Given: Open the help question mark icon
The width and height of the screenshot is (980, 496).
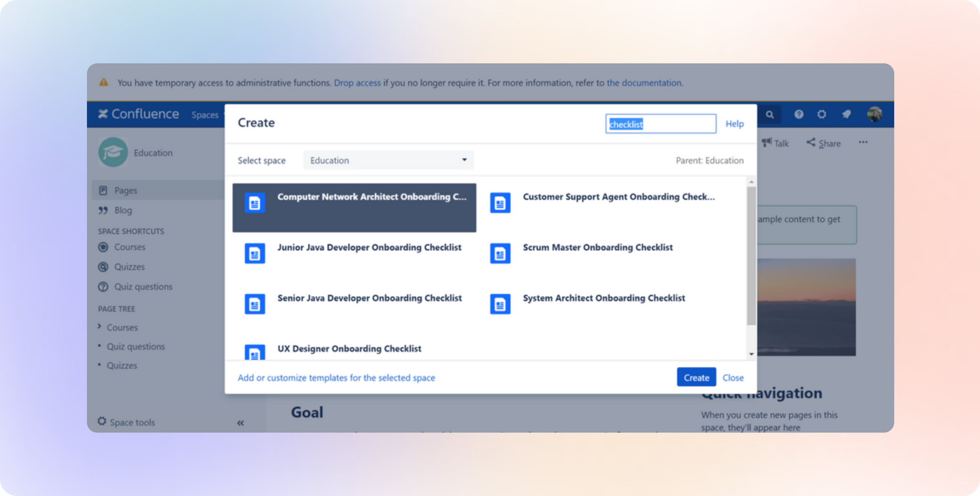Looking at the screenshot, I should pos(799,115).
